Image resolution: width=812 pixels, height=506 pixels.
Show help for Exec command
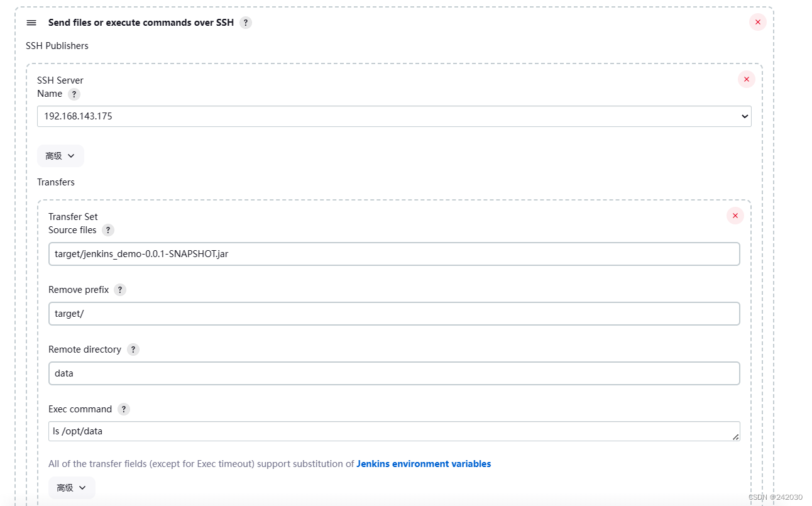124,409
